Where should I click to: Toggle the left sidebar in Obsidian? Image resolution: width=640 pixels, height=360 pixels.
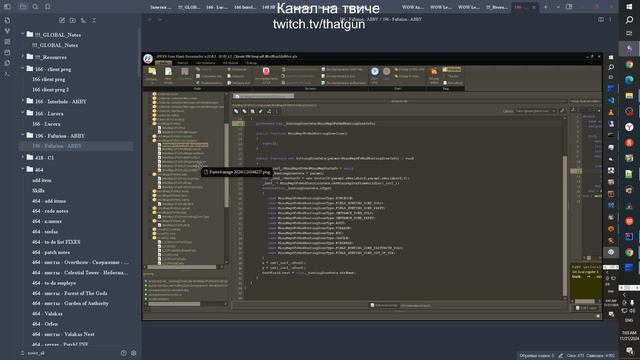click(x=7, y=7)
